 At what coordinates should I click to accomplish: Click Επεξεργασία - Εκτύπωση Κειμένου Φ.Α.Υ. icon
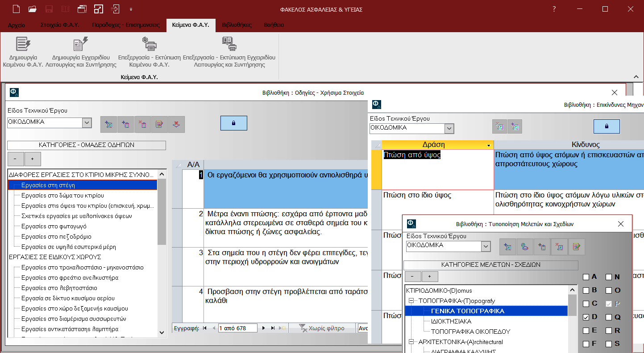pos(149,45)
